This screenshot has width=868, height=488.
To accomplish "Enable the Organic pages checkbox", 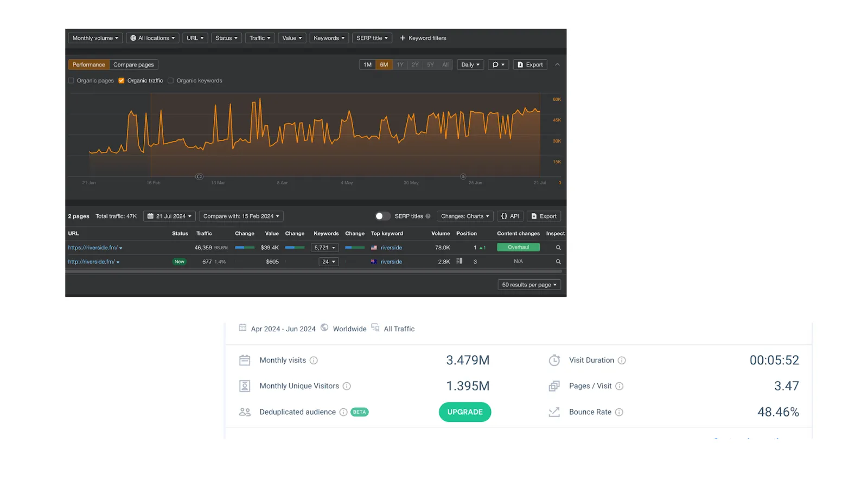I will coord(71,81).
